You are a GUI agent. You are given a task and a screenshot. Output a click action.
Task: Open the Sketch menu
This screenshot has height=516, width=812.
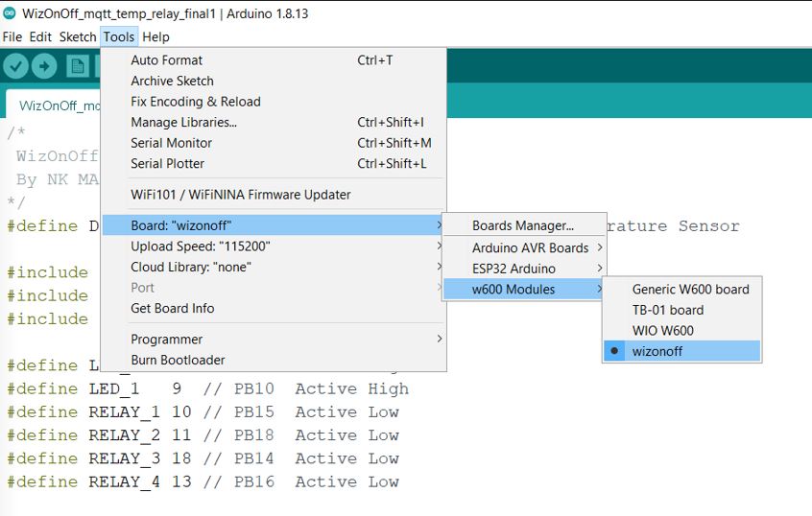(78, 36)
